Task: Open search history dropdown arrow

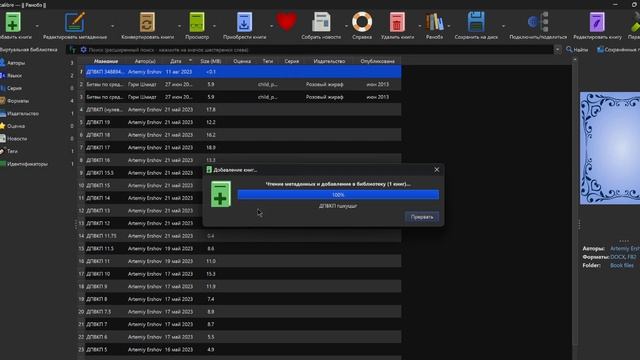Action: pyautogui.click(x=558, y=50)
